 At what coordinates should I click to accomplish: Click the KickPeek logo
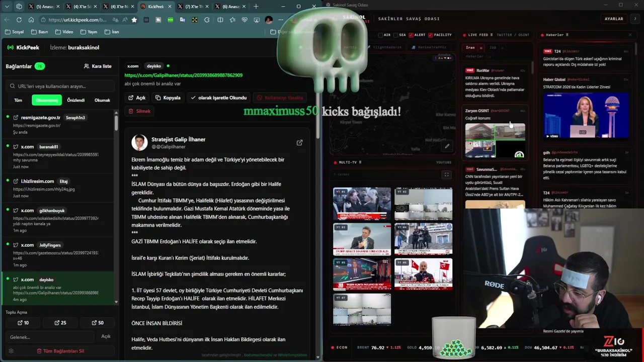(x=24, y=47)
